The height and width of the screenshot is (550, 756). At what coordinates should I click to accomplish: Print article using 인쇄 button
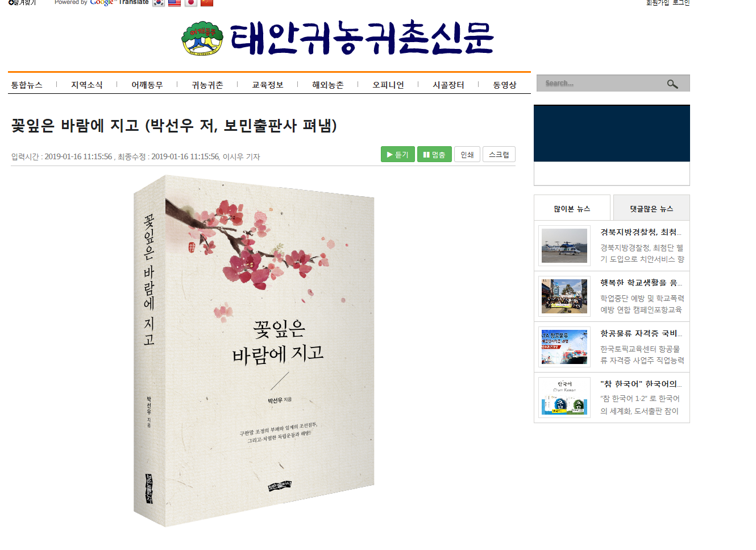(467, 154)
